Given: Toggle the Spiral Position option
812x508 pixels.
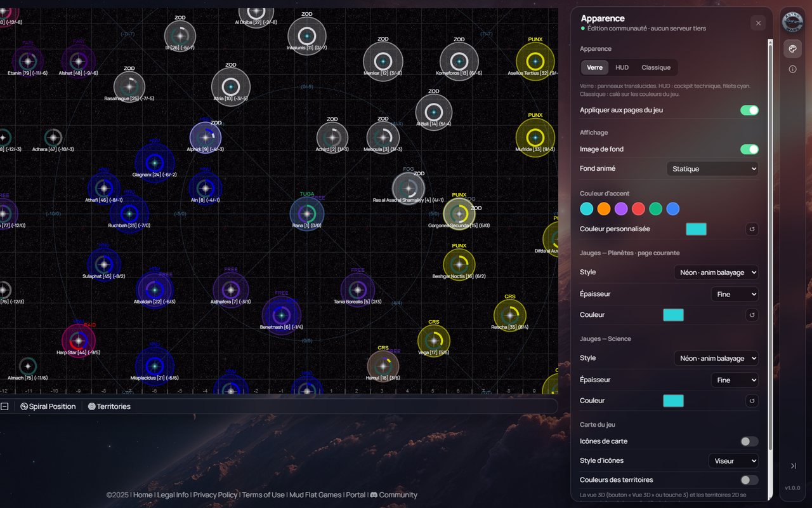Looking at the screenshot, I should point(48,406).
